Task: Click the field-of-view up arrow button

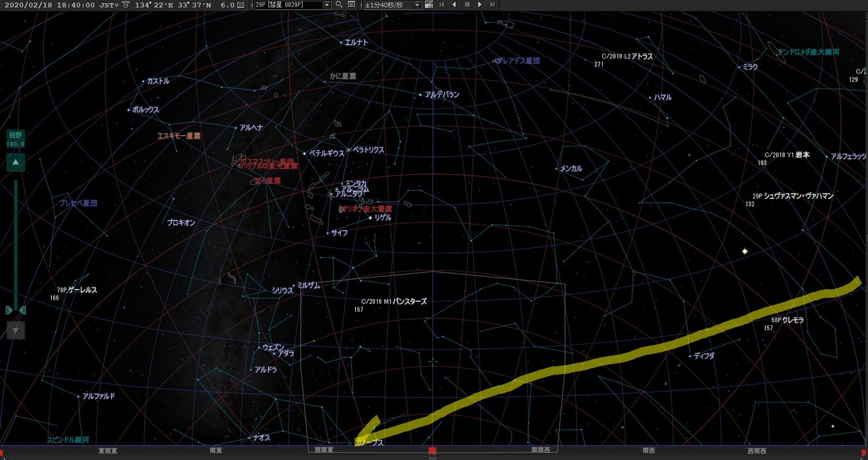Action: pos(15,162)
